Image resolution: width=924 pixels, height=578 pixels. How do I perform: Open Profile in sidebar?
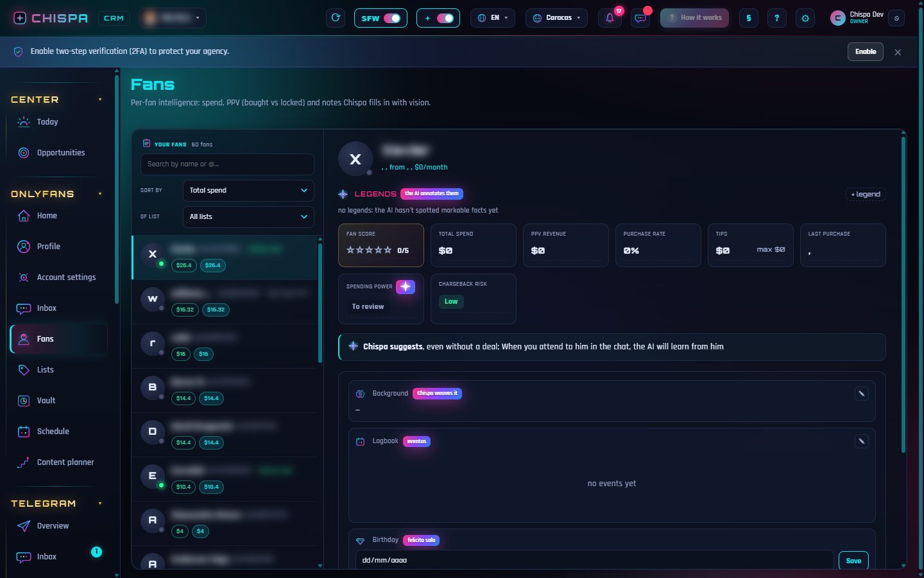[58, 247]
